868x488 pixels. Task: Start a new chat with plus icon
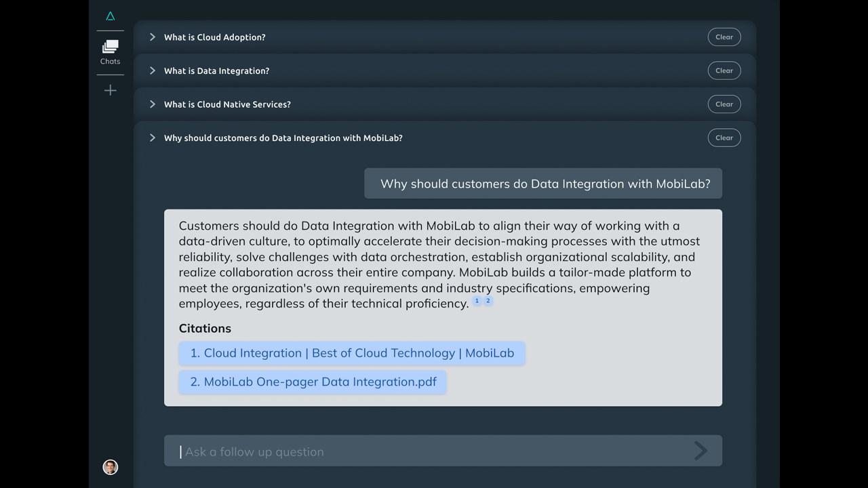(x=111, y=90)
